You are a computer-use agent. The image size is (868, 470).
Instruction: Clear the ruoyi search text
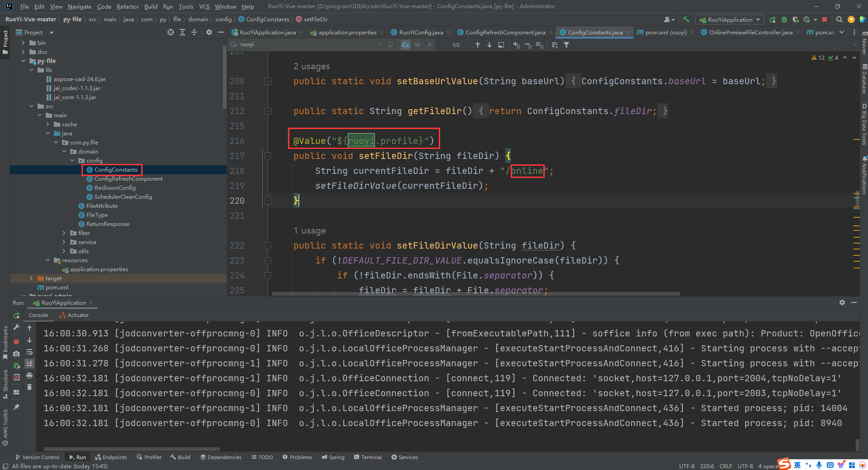tap(380, 45)
